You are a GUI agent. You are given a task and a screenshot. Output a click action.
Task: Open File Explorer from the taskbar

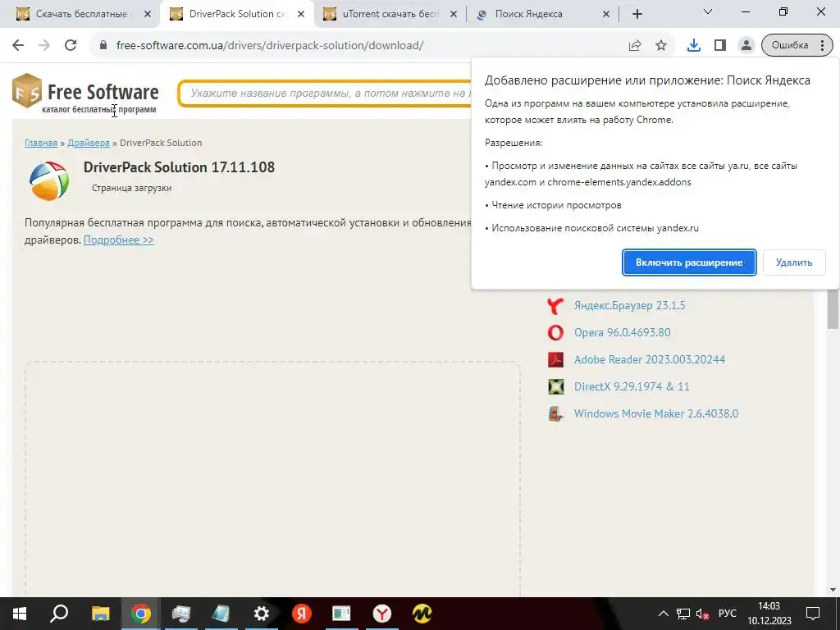[x=100, y=614]
